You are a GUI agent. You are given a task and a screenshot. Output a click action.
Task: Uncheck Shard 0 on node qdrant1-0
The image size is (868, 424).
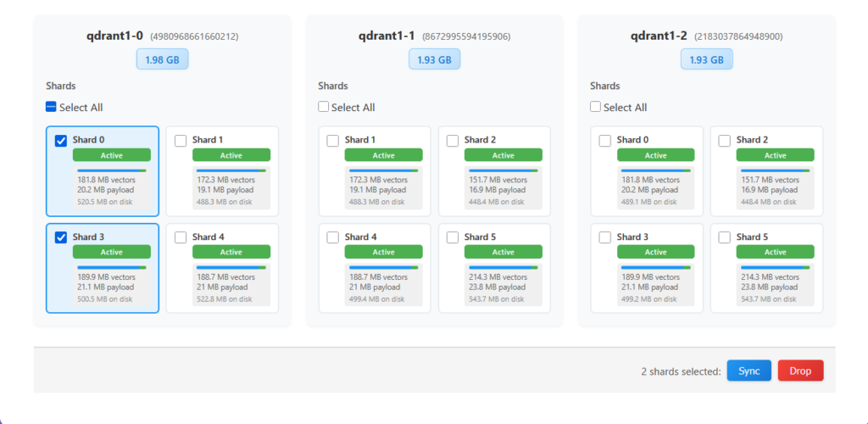click(61, 141)
